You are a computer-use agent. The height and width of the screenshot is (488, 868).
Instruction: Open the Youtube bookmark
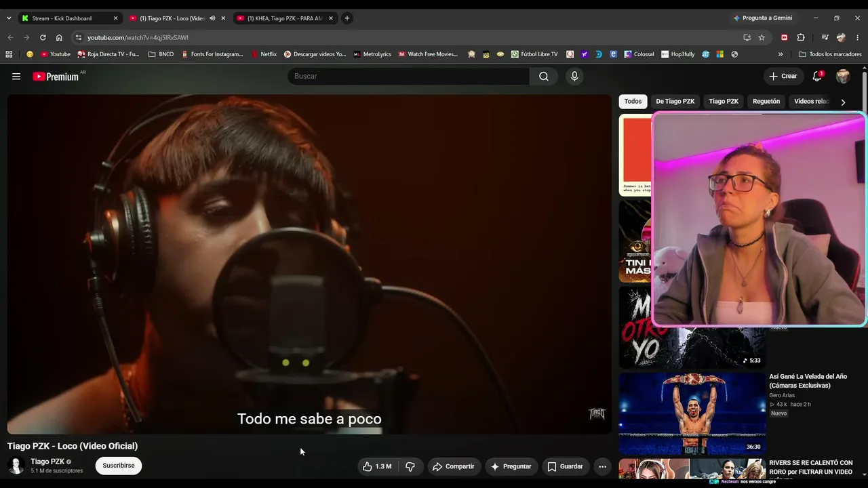click(x=56, y=54)
